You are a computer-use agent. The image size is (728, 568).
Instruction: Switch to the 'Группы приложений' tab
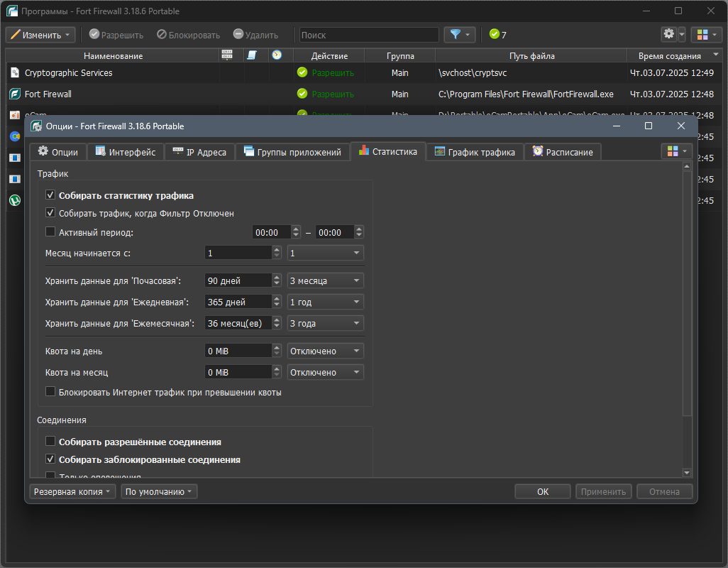coord(292,152)
